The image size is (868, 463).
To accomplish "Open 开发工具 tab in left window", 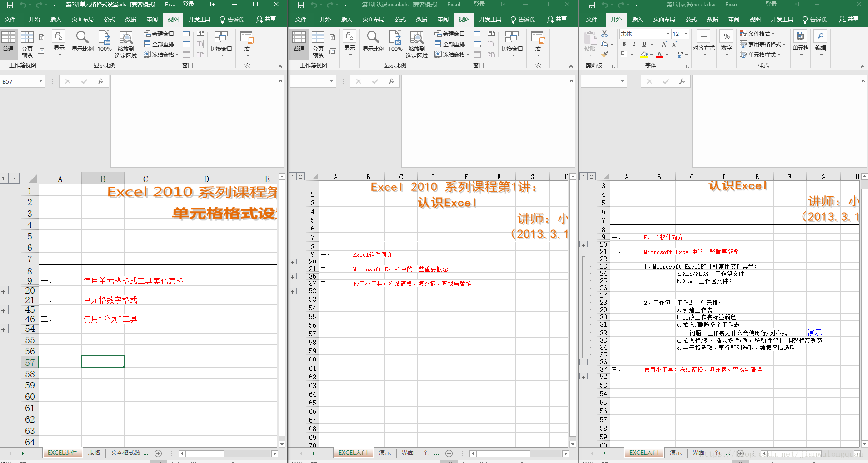I will (x=200, y=20).
